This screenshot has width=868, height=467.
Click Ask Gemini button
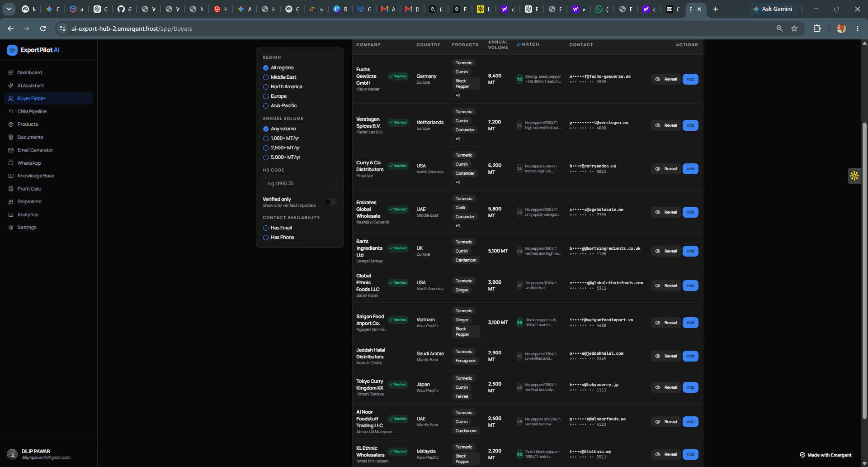(x=773, y=9)
